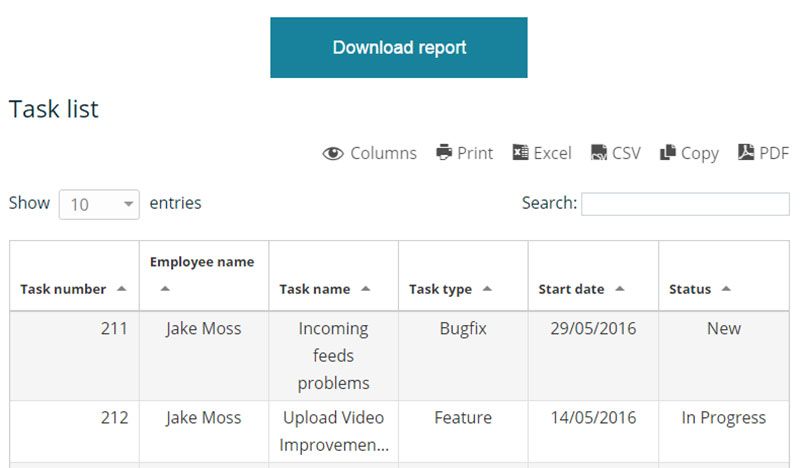
Task: Click the Incoming feeds problems task name
Action: click(333, 356)
